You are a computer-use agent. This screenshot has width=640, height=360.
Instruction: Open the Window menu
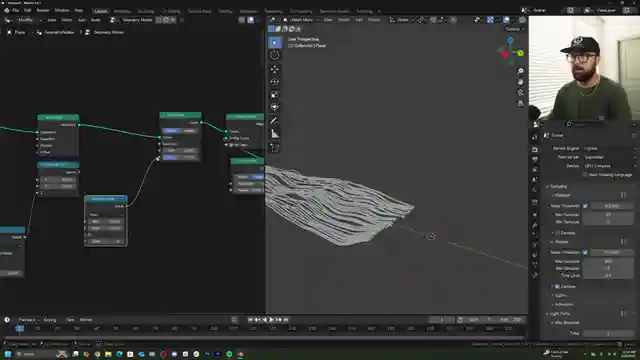[x=62, y=10]
